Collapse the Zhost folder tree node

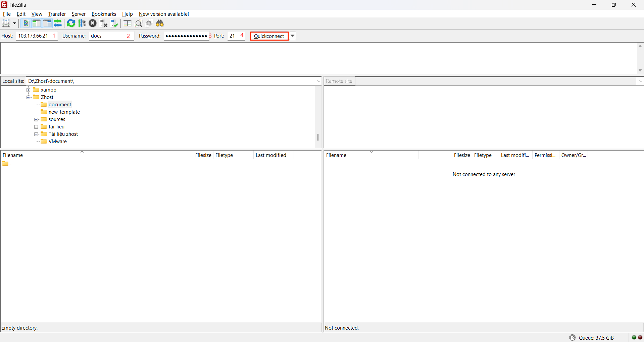[x=29, y=97]
